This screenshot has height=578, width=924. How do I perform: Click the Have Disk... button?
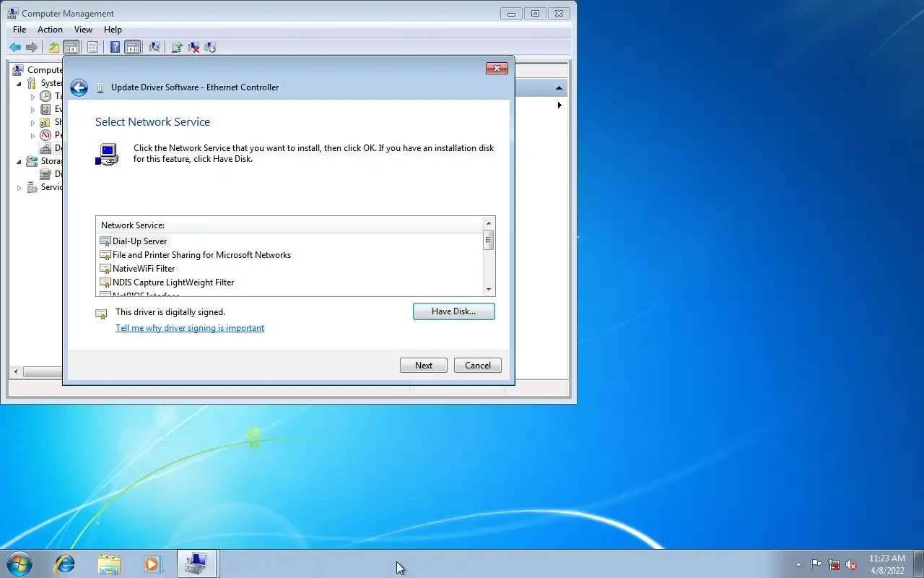(454, 311)
